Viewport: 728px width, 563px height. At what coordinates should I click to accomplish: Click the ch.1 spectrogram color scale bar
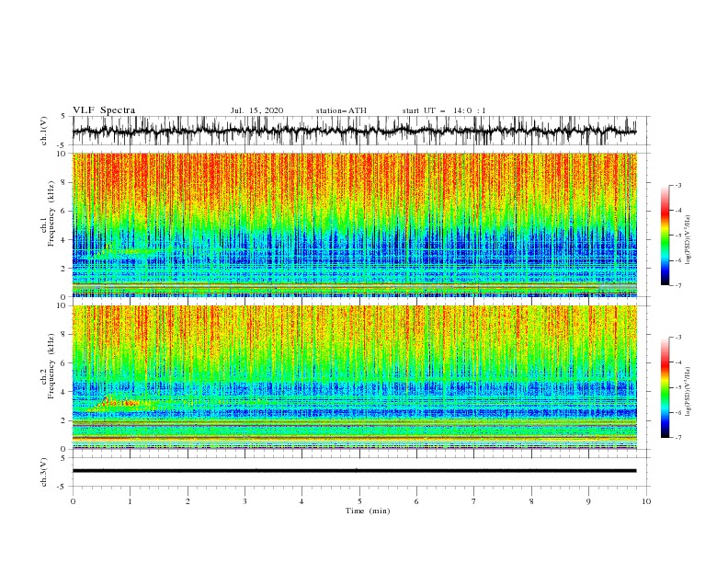[665, 235]
